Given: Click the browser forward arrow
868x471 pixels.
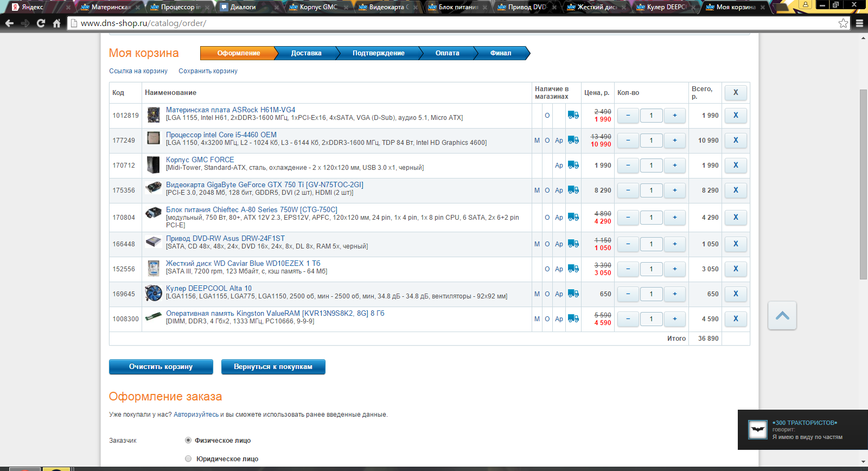Looking at the screenshot, I should point(25,23).
